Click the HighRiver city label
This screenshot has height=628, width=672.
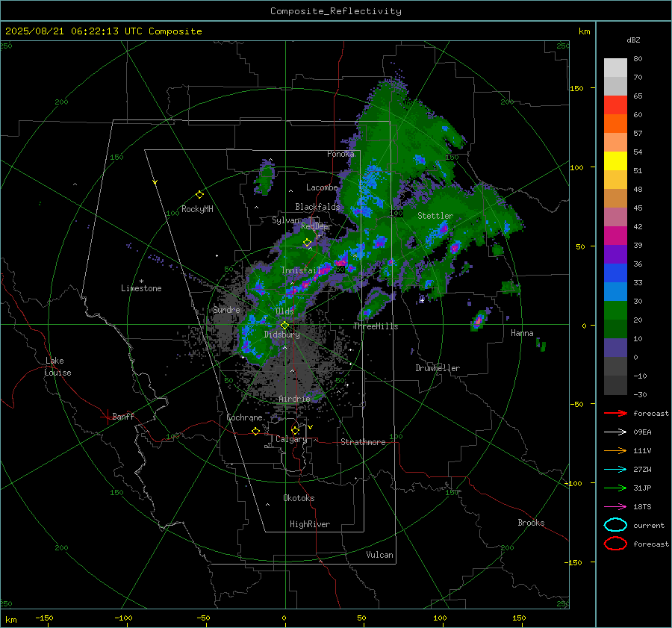(x=310, y=524)
